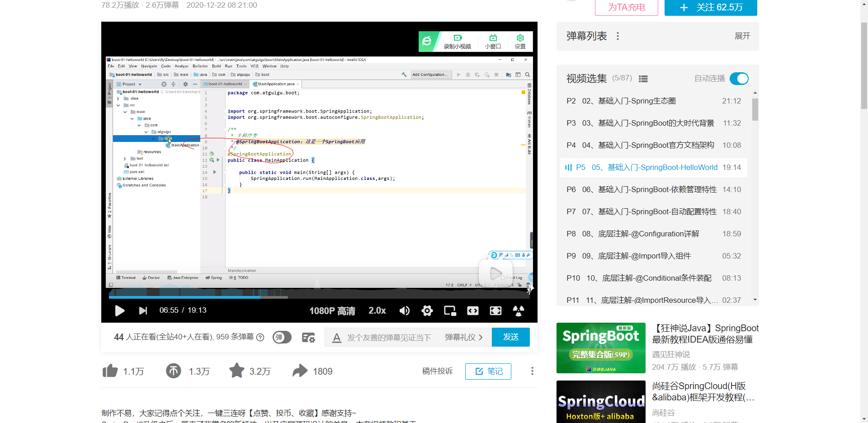Viewport: 868px width, 423px height.
Task: Mute the video volume
Action: (x=405, y=310)
